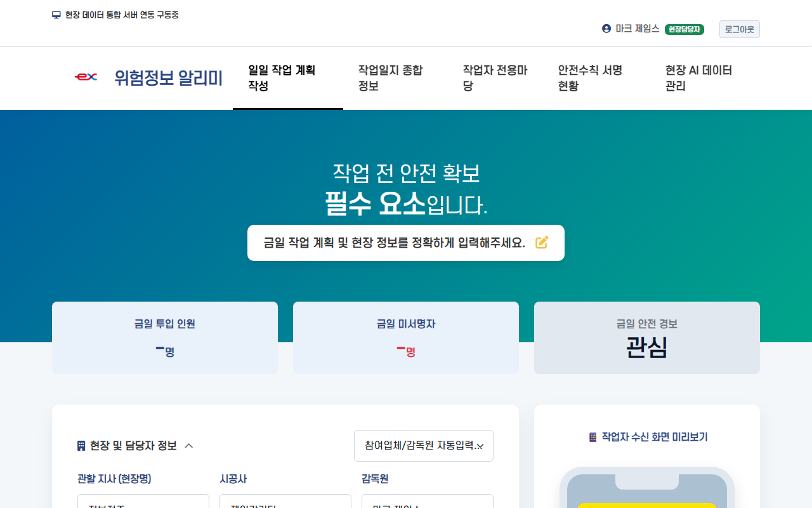The height and width of the screenshot is (508, 812).
Task: Click the 위험정보 알리미 site title
Action: point(168,78)
